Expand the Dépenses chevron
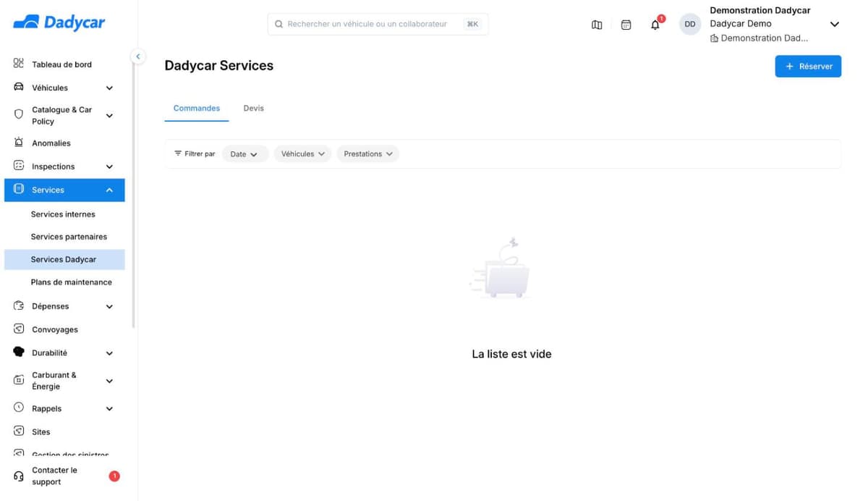 coord(109,306)
